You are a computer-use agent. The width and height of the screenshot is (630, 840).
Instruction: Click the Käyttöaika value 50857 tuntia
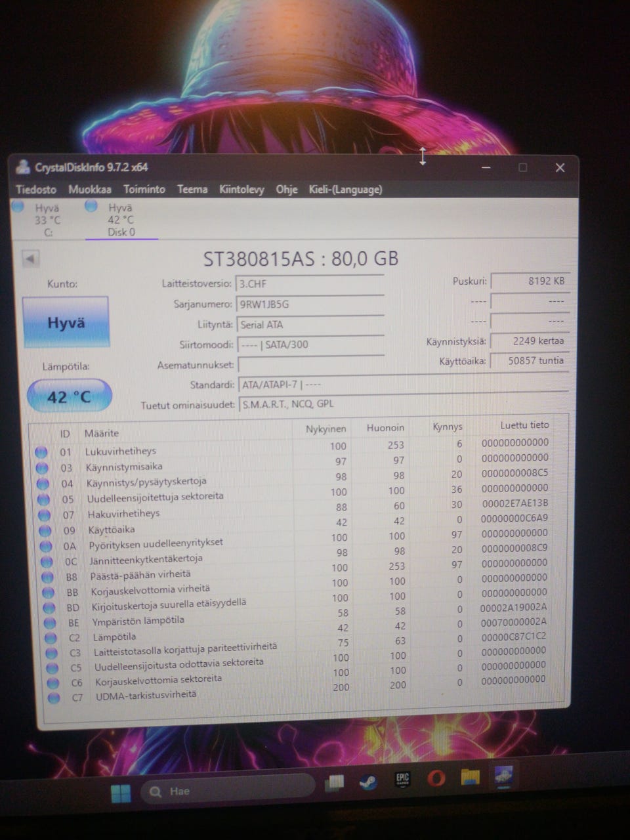[x=530, y=361]
